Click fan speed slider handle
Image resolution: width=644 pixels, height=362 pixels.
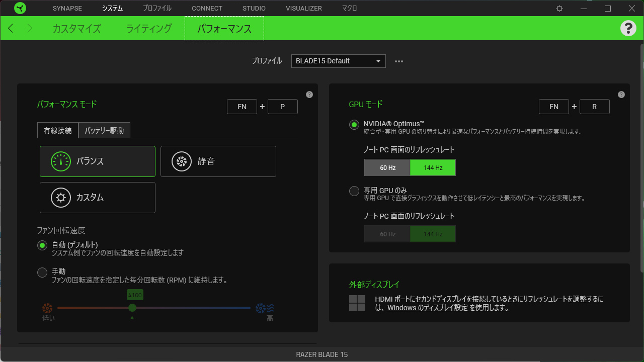132,308
